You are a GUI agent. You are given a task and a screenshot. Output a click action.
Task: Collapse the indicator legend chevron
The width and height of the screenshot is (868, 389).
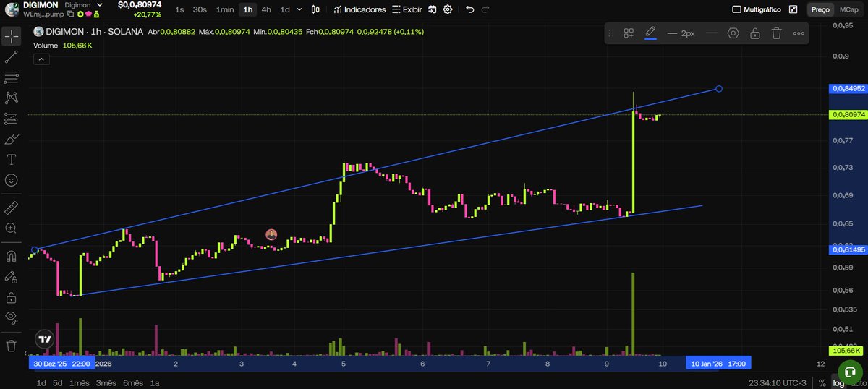(41, 58)
